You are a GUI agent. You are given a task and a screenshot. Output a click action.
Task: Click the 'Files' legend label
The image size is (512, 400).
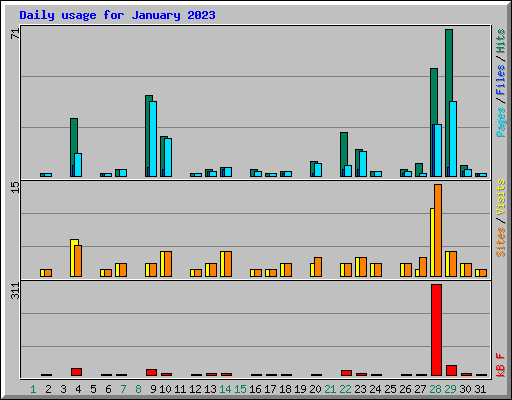[x=501, y=79]
